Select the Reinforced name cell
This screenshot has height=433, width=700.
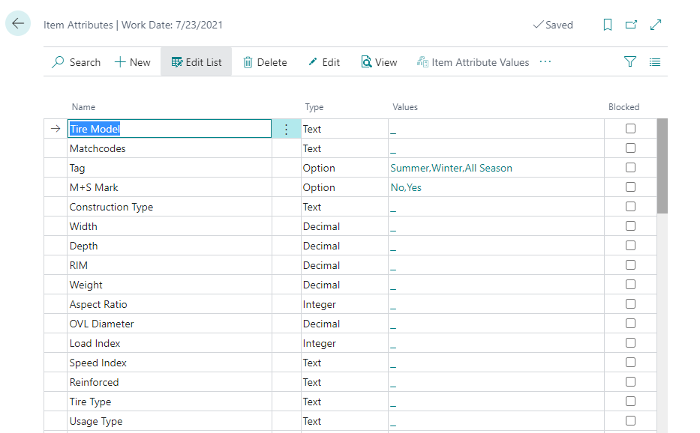click(170, 382)
